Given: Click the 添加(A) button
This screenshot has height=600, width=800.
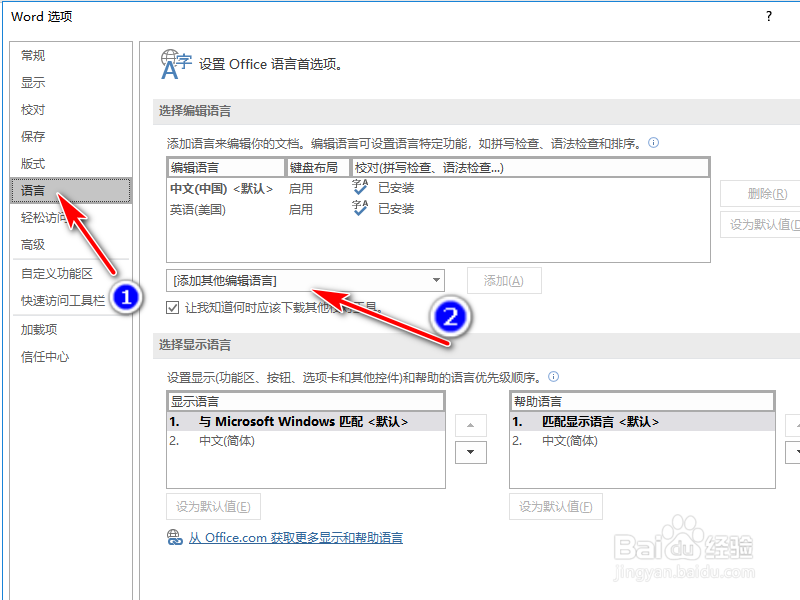Looking at the screenshot, I should [x=504, y=281].
